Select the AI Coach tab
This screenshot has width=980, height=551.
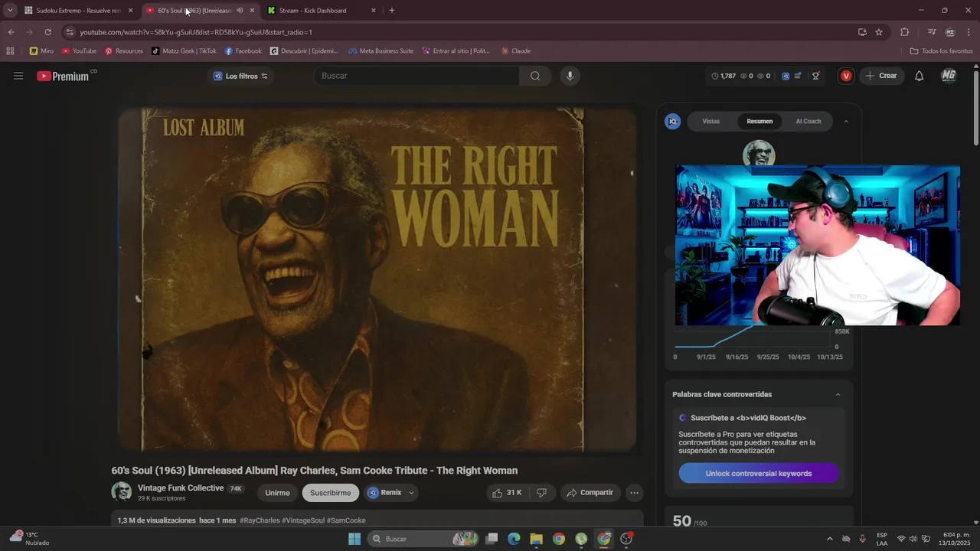(808, 121)
